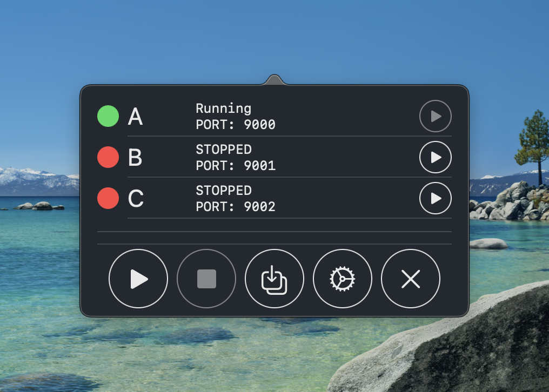Toggle server B's red status indicator

coord(108,157)
